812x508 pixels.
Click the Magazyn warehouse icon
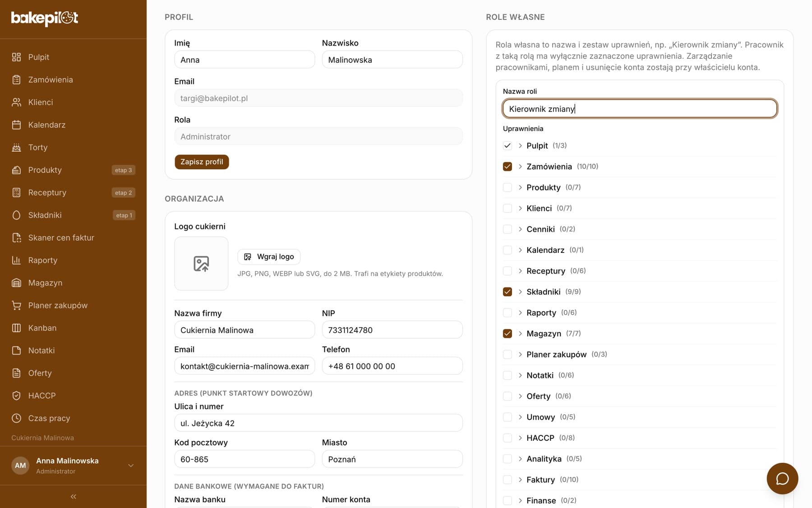pos(16,283)
